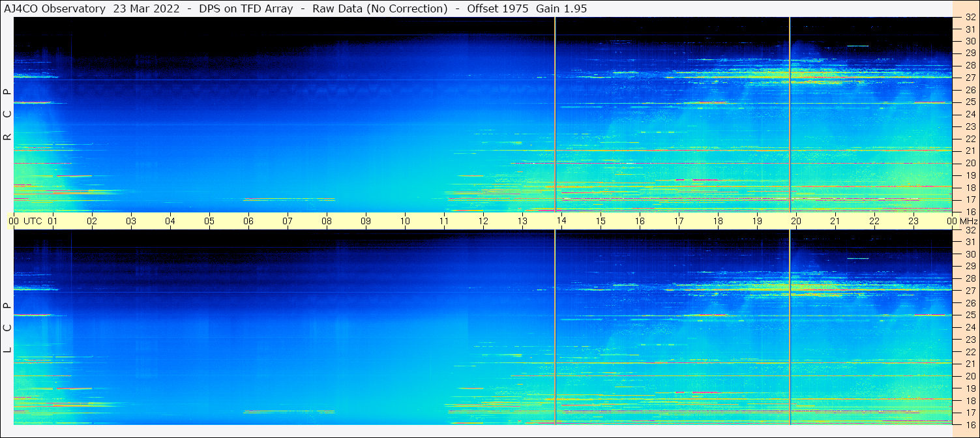Click the vertical 'RCP' panel label
The width and height of the screenshot is (980, 438).
tap(7, 115)
